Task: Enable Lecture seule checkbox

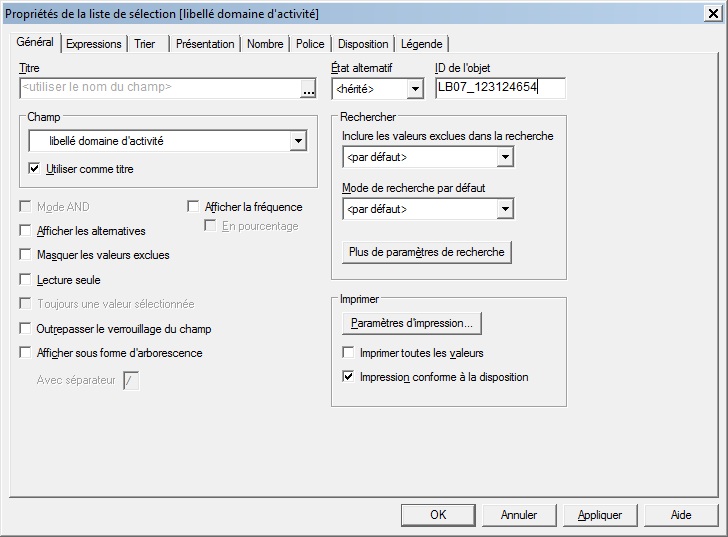Action: point(26,280)
